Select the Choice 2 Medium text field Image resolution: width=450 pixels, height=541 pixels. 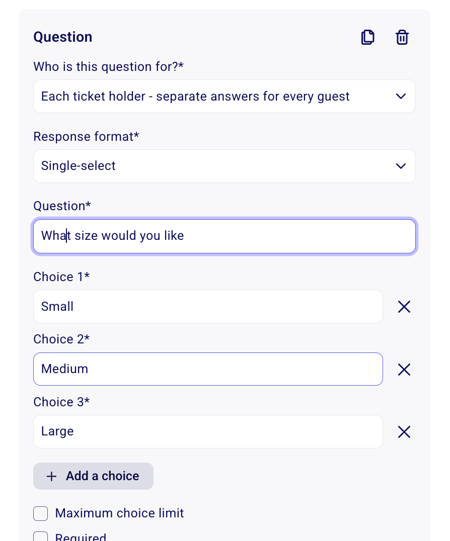click(x=208, y=369)
